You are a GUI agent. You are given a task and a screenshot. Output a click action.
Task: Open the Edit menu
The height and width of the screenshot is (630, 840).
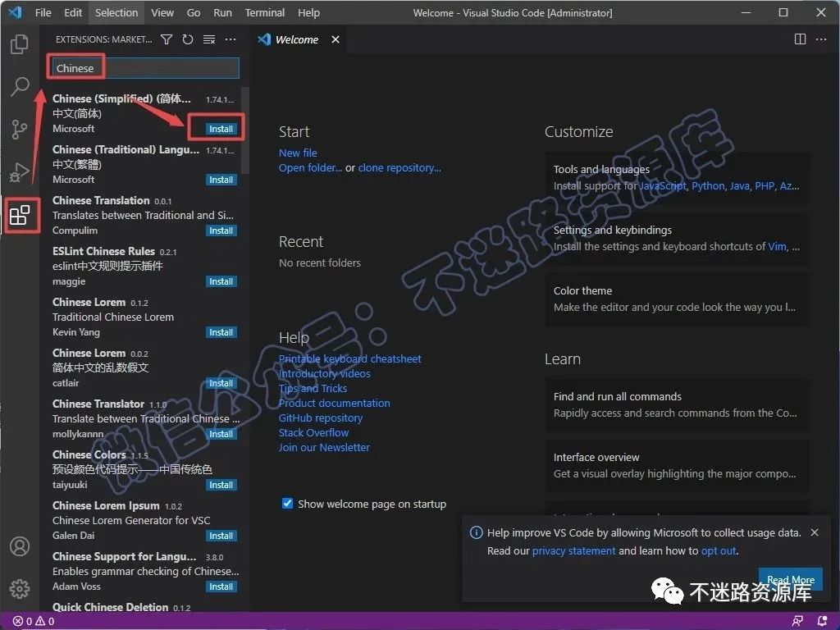[x=73, y=13]
